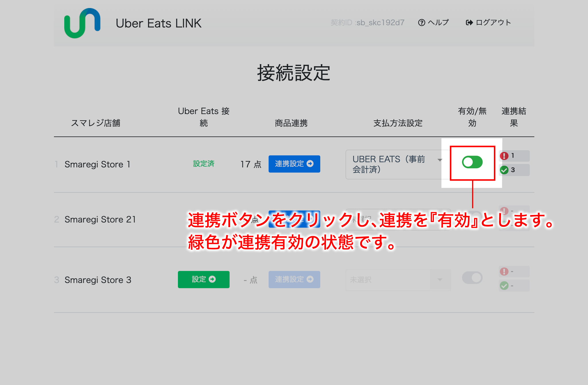Viewport: 588px width, 385px height.
Task: Click the Uber Eats 接続 column header
Action: click(x=204, y=117)
